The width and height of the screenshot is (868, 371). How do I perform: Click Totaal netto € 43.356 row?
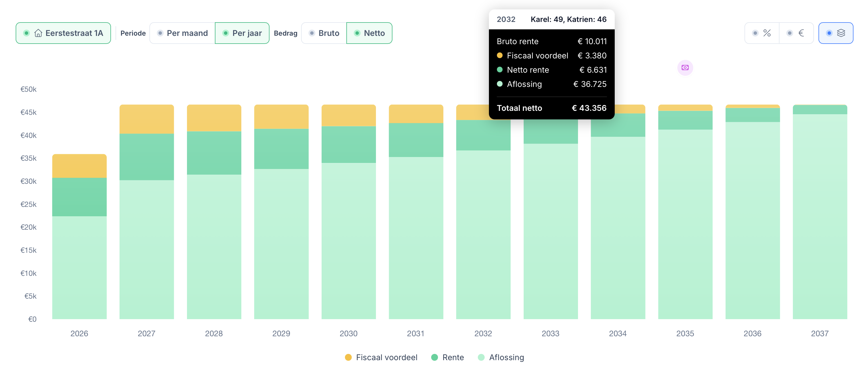pyautogui.click(x=552, y=108)
